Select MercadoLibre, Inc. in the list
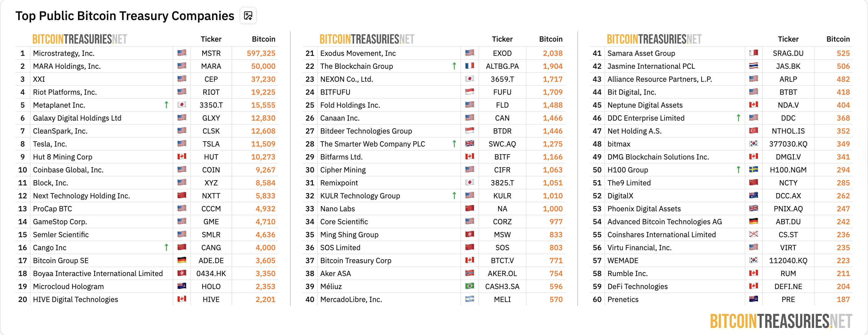The image size is (868, 335). click(x=351, y=299)
